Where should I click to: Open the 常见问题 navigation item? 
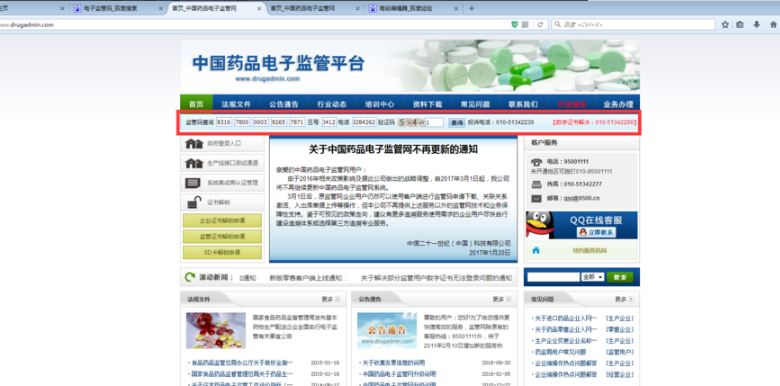[475, 104]
